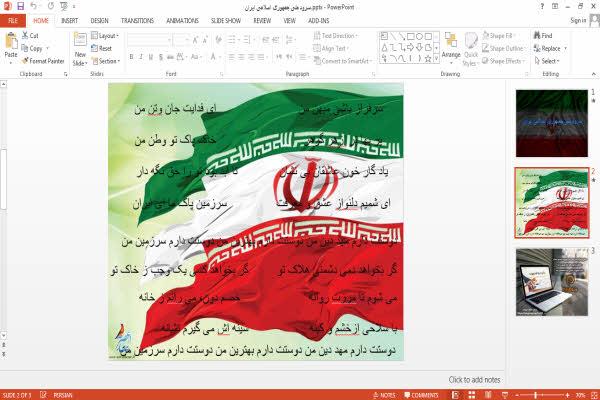
Task: Open the Arrange menu
Action: tap(451, 48)
